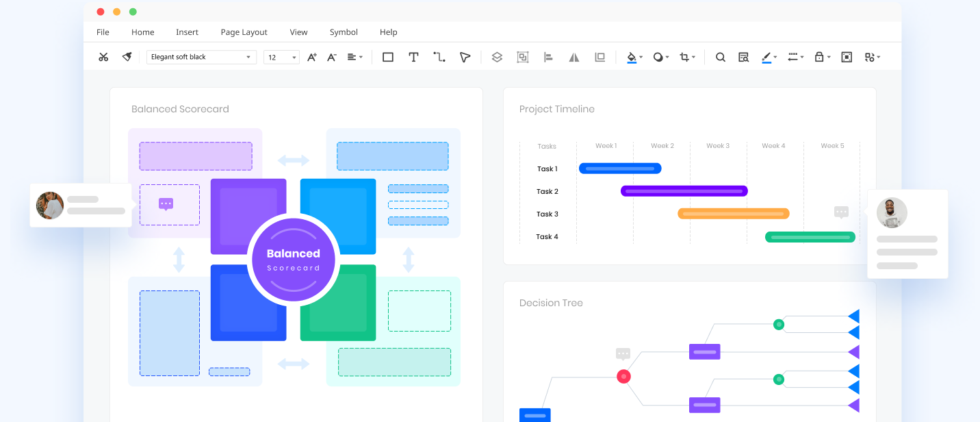The width and height of the screenshot is (980, 422).
Task: Click the Search magnifier icon
Action: [721, 58]
